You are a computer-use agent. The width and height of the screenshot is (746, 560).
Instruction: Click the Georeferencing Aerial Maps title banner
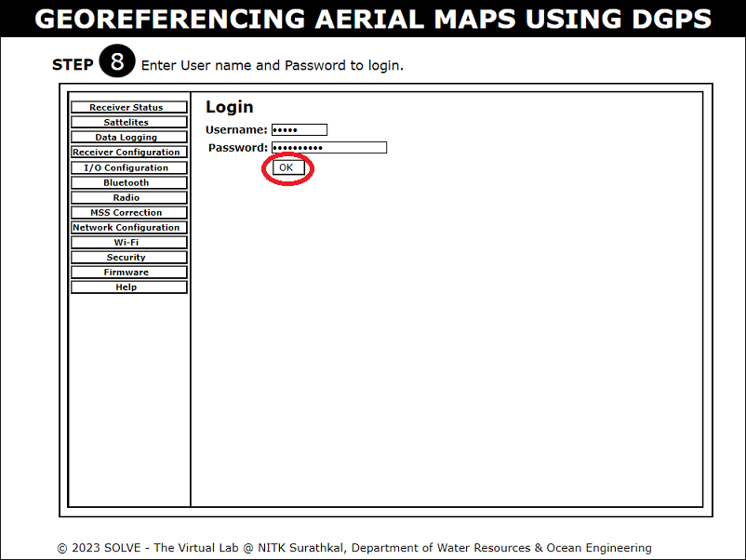(x=373, y=19)
